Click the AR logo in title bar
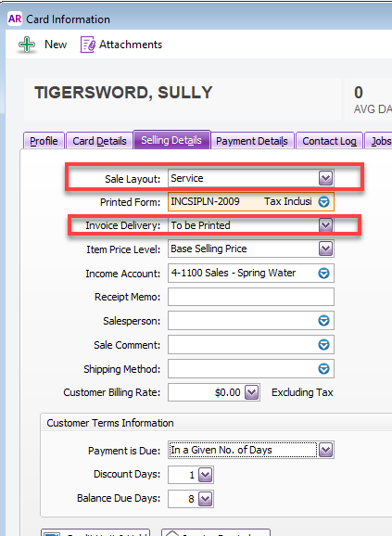 pyautogui.click(x=15, y=19)
